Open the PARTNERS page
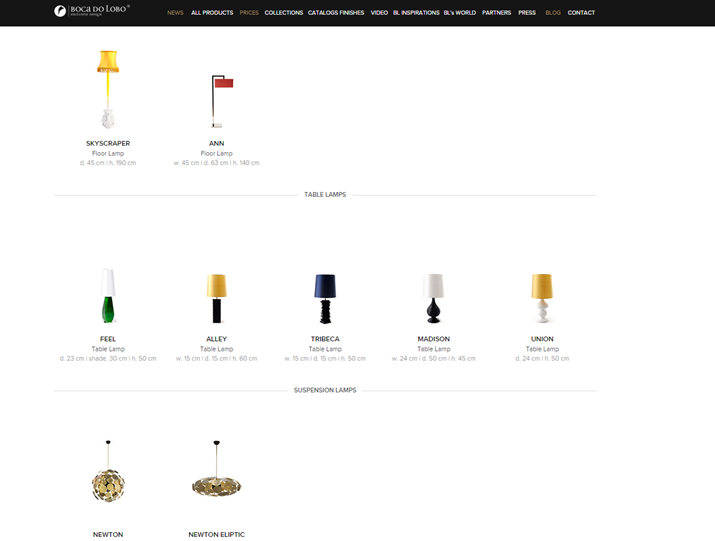The width and height of the screenshot is (715, 541). (497, 13)
